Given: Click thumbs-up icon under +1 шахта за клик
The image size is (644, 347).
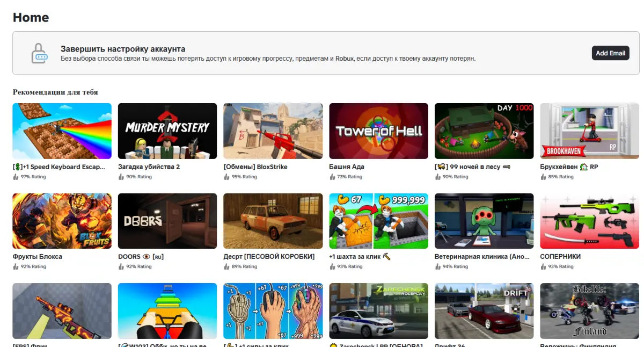Looking at the screenshot, I should [x=332, y=266].
